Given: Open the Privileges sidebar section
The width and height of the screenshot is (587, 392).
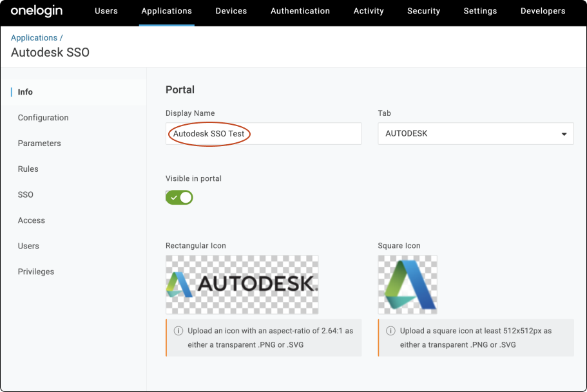Looking at the screenshot, I should [x=35, y=272].
